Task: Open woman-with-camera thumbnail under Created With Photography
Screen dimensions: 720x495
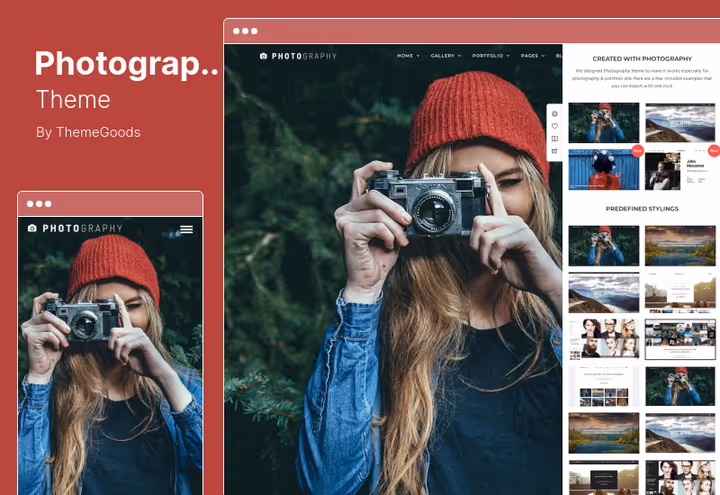Action: 604,123
